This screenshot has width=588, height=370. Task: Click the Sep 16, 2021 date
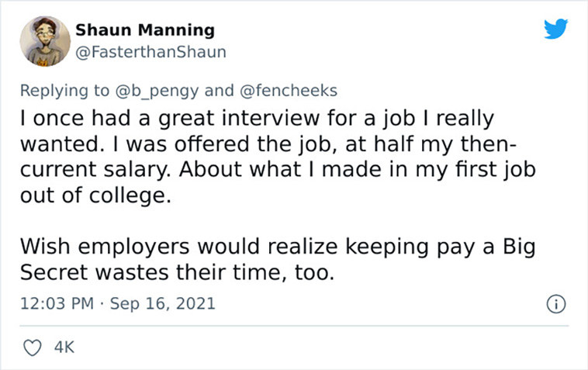[x=163, y=303]
